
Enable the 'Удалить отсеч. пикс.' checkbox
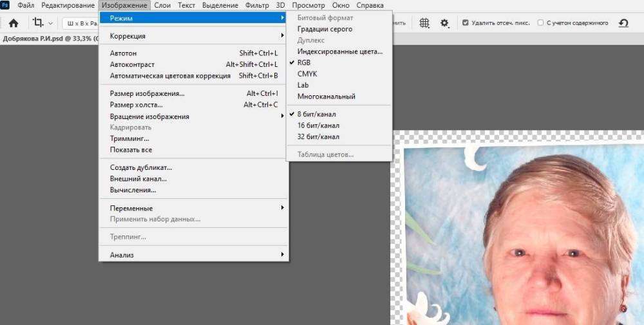[466, 23]
